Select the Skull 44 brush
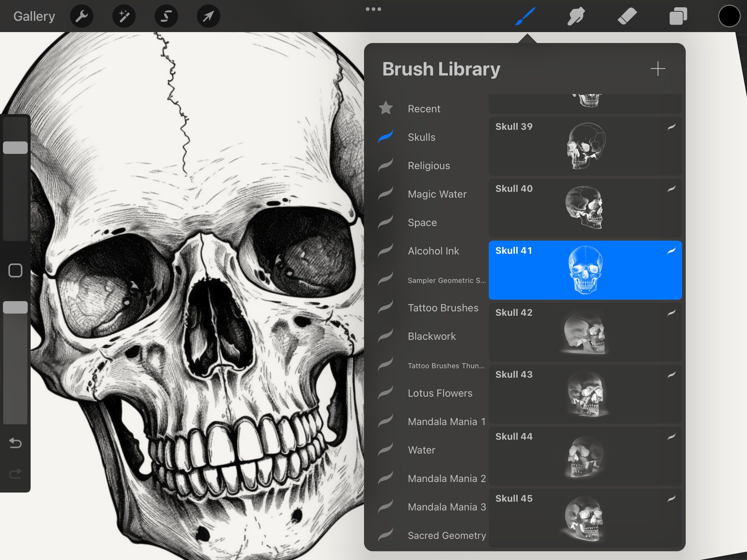 [585, 456]
